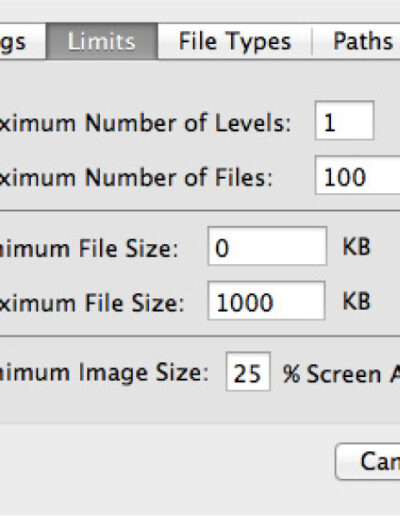
Task: Focus the Maximum Number of Files field
Action: point(357,175)
